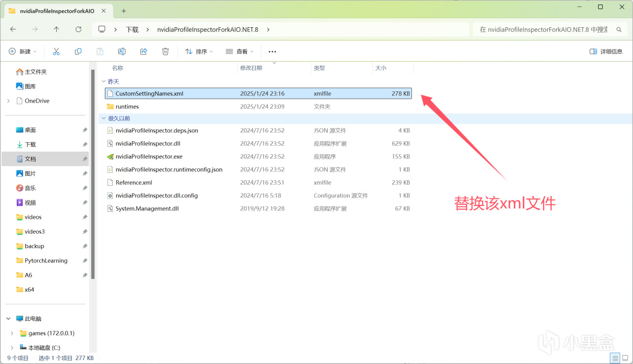Image resolution: width=633 pixels, height=364 pixels.
Task: Expand the 本地磁盘 (C:) drive node
Action: (x=12, y=348)
